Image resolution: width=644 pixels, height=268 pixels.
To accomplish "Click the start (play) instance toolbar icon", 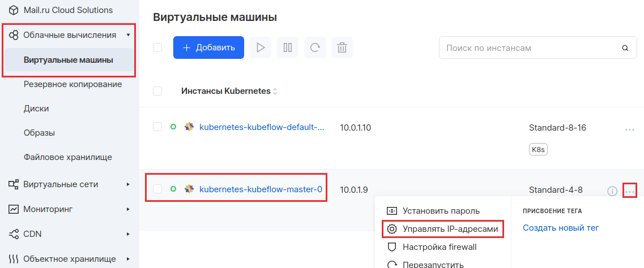I will pyautogui.click(x=261, y=47).
